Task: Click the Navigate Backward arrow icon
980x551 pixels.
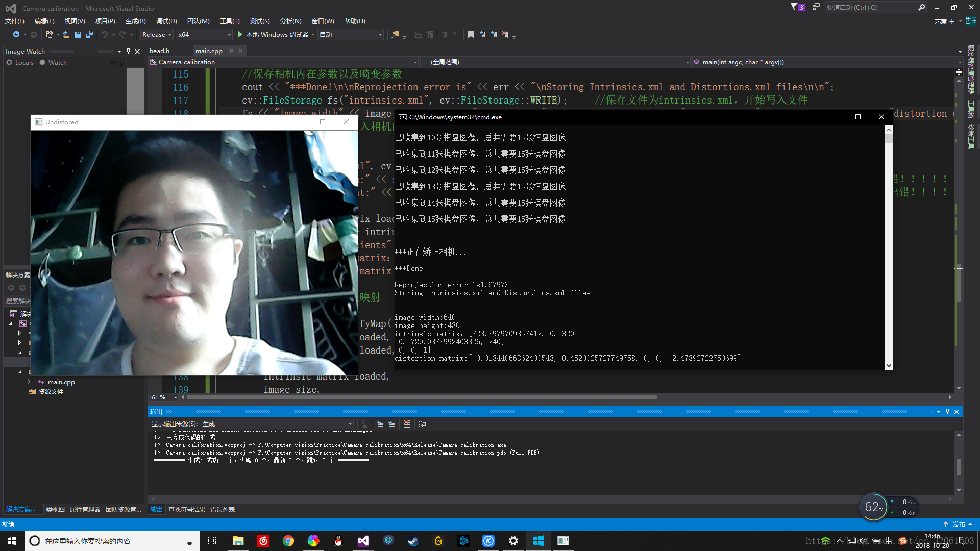Action: (16, 35)
